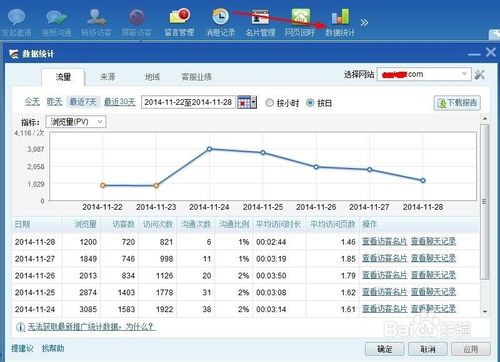500x362 pixels.
Task: Open the date range dropdown arrow
Action: pyautogui.click(x=254, y=102)
